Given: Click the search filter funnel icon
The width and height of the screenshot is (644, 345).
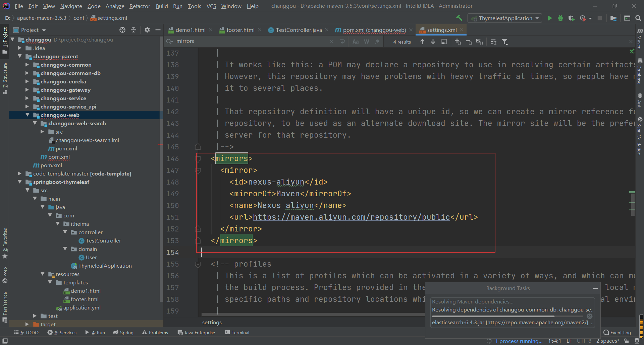Looking at the screenshot, I should click(x=505, y=42).
